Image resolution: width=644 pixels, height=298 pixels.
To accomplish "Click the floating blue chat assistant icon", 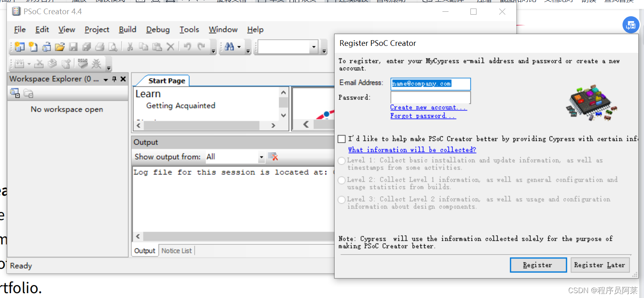I will pos(631,25).
